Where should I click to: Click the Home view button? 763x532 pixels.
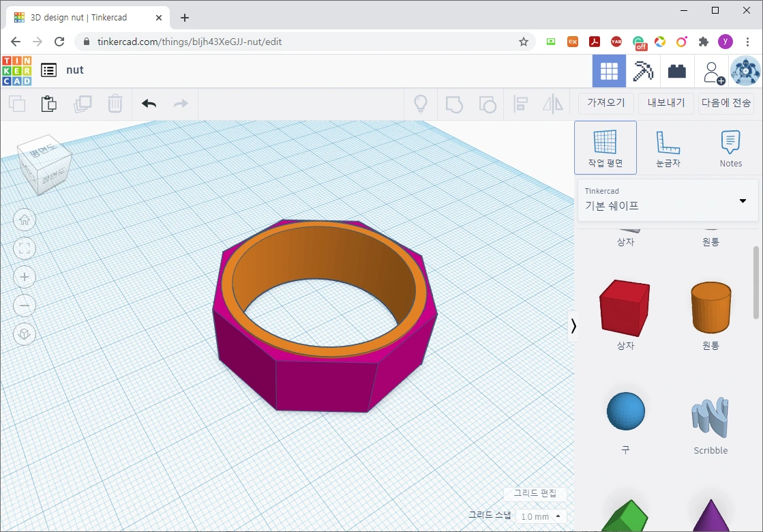click(25, 220)
